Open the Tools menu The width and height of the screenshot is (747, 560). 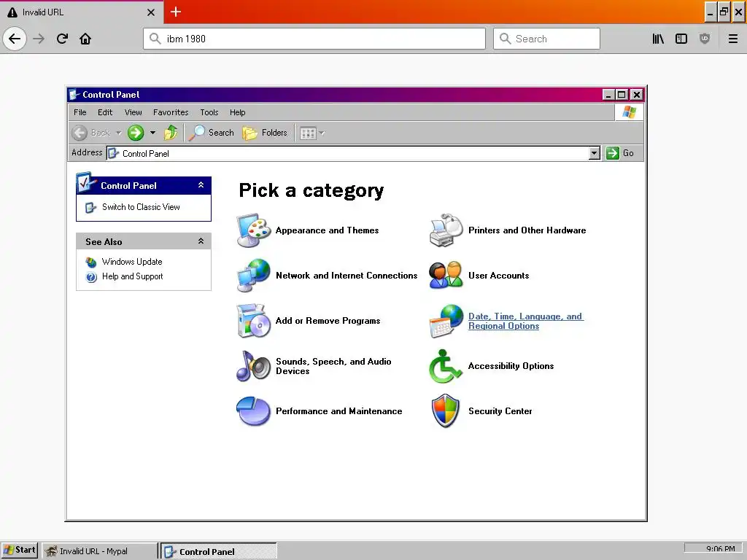pos(209,112)
